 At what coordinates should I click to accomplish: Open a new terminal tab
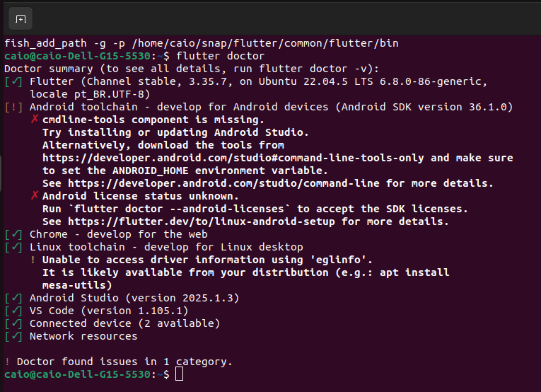pos(21,18)
